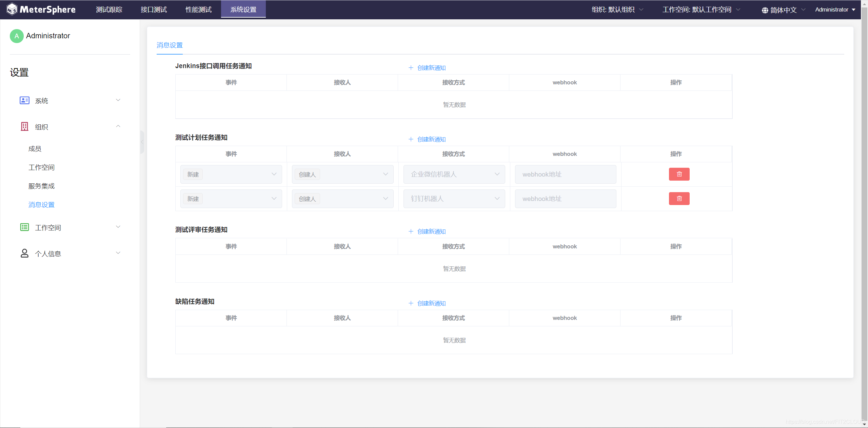
Task: Delete the DingTalk robot notification row
Action: pyautogui.click(x=679, y=199)
